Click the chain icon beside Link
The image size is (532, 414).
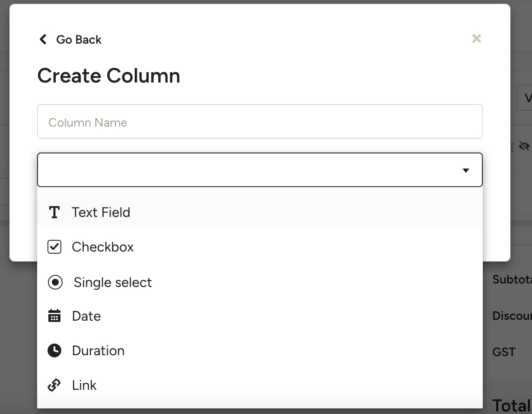tap(54, 385)
